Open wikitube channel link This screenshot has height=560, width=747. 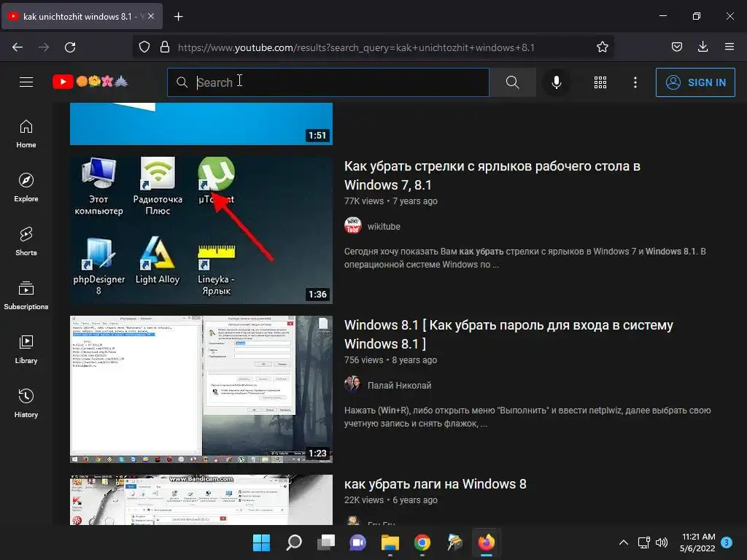384,227
